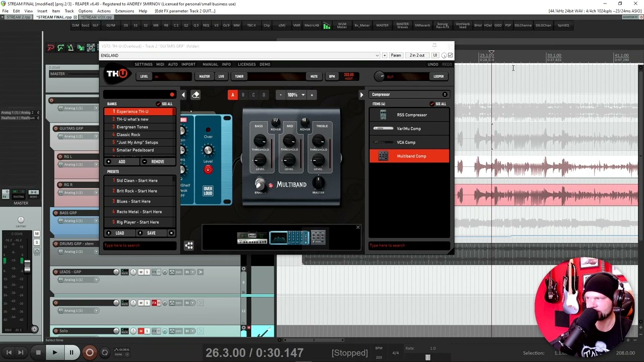This screenshot has width=644, height=362.
Task: Open Reaper Extensions menu
Action: (x=125, y=11)
